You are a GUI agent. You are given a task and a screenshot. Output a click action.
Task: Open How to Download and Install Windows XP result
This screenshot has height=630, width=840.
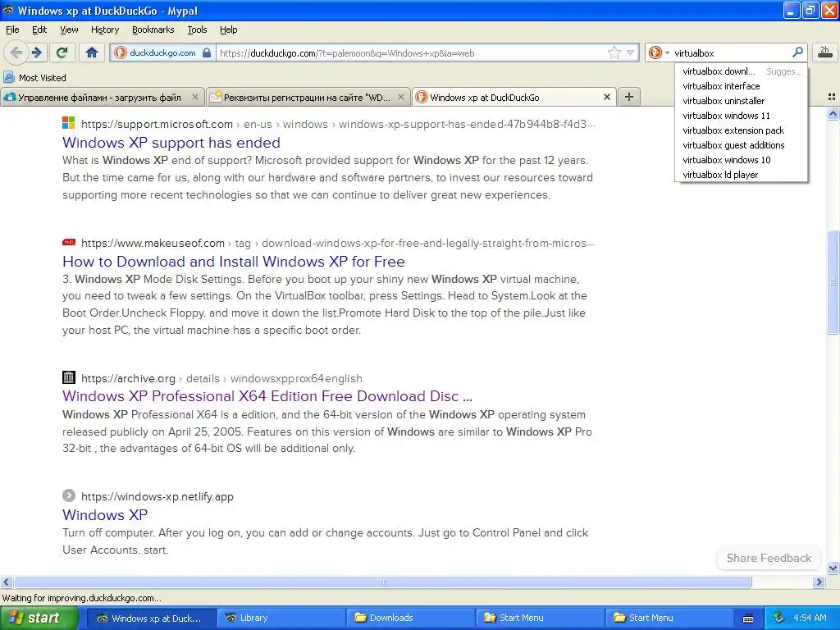[x=234, y=262]
